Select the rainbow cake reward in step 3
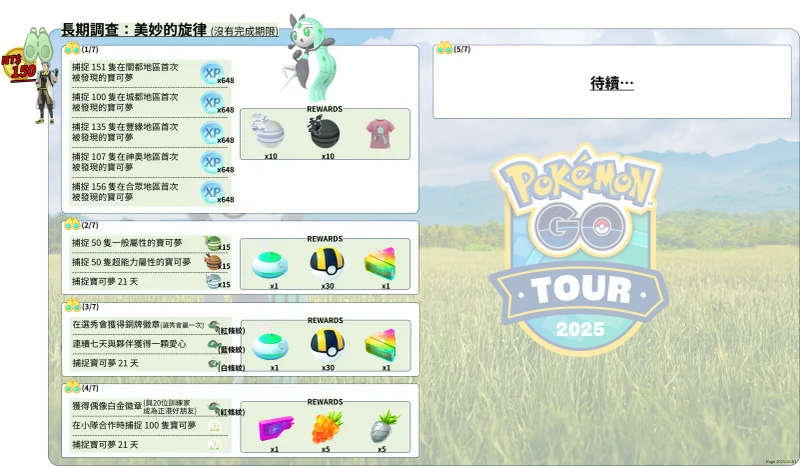800x467 pixels. (x=381, y=345)
